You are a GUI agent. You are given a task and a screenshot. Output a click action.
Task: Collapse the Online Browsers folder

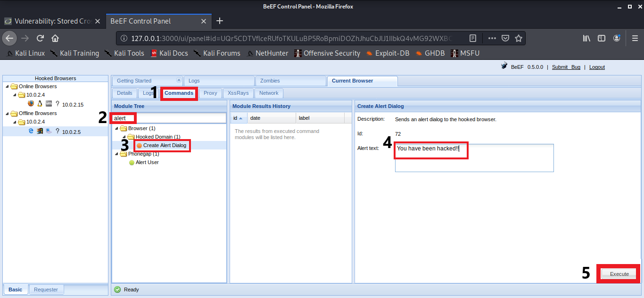pos(7,86)
